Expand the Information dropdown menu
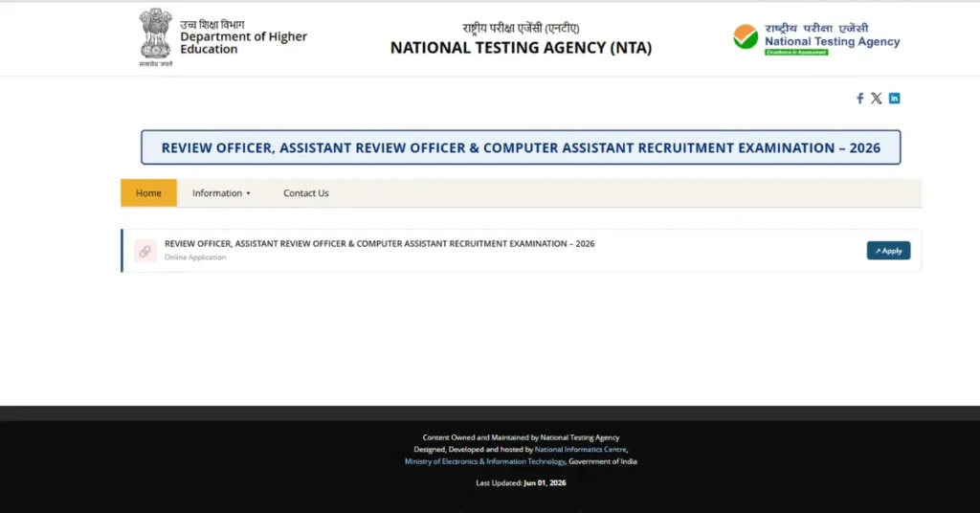 pyautogui.click(x=221, y=193)
